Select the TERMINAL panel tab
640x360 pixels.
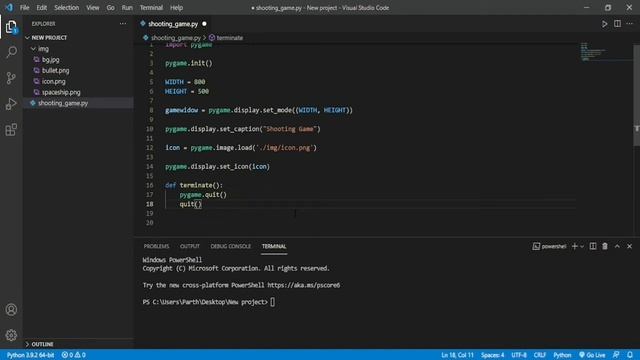pyautogui.click(x=274, y=246)
